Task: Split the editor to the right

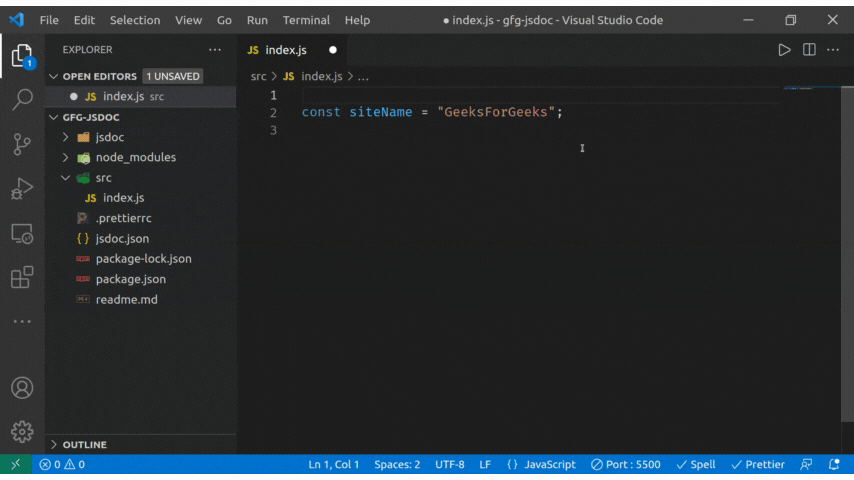Action: tap(809, 50)
